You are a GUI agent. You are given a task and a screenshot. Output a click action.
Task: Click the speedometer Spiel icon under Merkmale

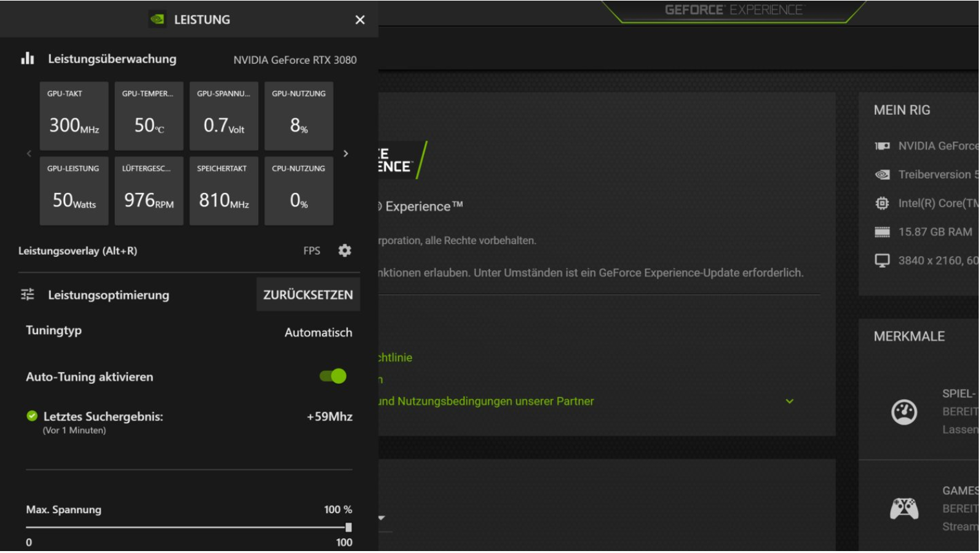coord(904,412)
